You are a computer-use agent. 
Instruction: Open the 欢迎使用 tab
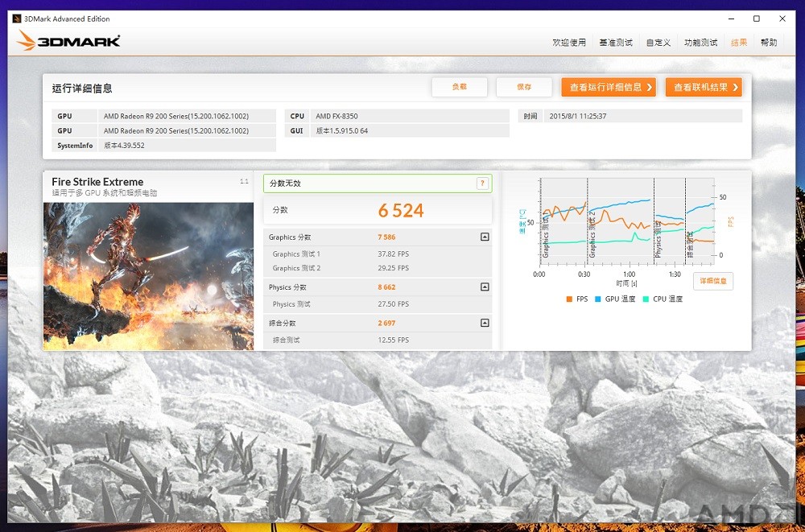pyautogui.click(x=569, y=43)
